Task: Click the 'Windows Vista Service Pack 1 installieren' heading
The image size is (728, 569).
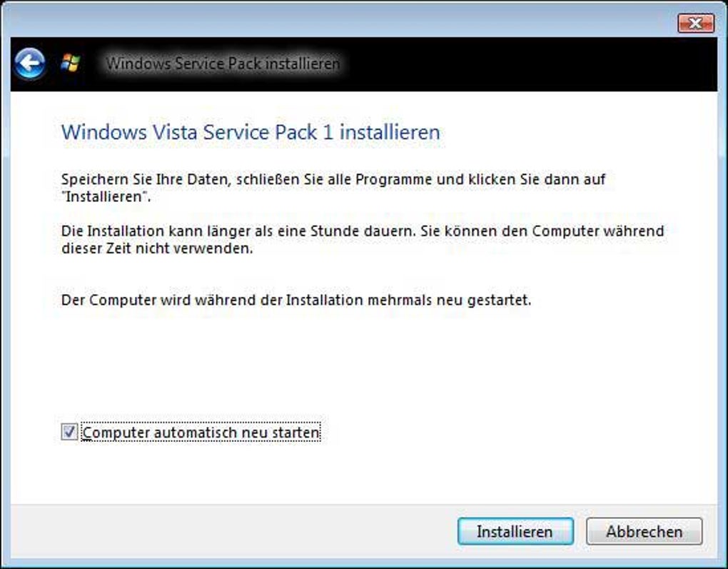Action: pos(251,132)
